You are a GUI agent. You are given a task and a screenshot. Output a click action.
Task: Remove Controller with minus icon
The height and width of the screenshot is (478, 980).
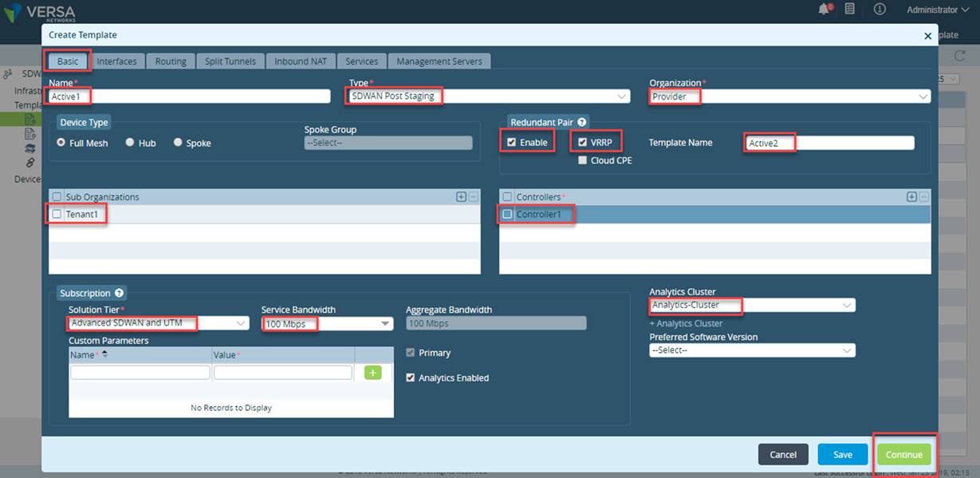tap(924, 196)
